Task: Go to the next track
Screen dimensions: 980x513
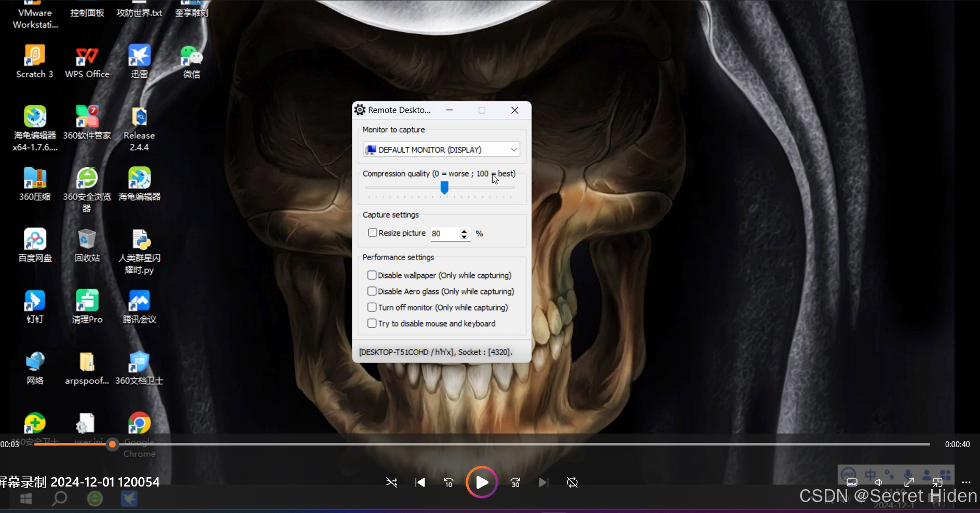Action: [543, 482]
